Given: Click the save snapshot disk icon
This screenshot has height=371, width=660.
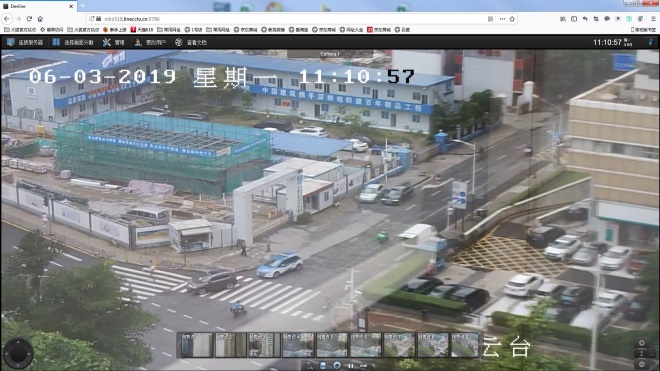Looking at the screenshot, I should click(x=323, y=366).
